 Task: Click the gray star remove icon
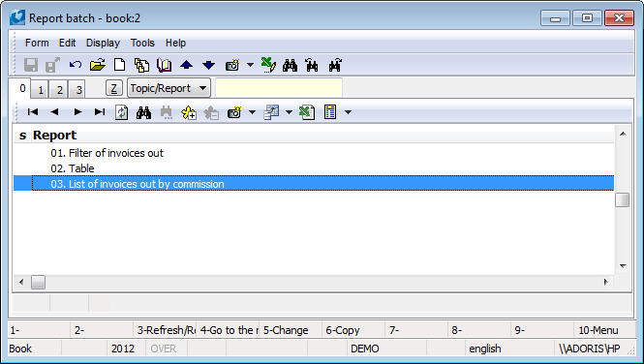211,112
